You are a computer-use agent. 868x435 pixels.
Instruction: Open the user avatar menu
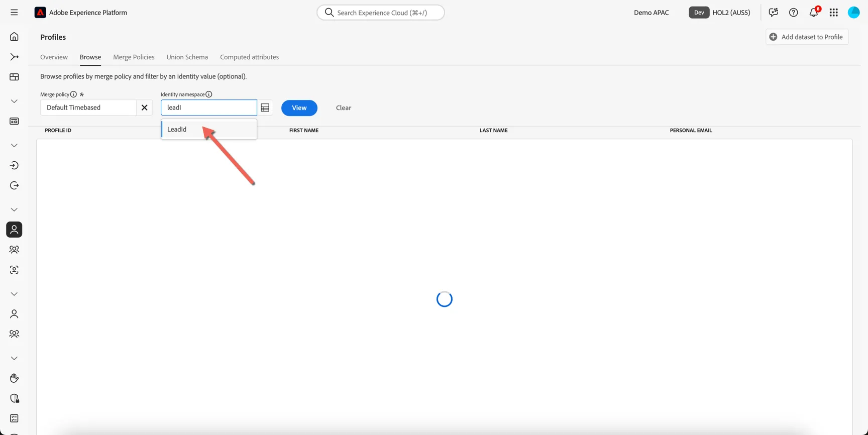point(854,13)
